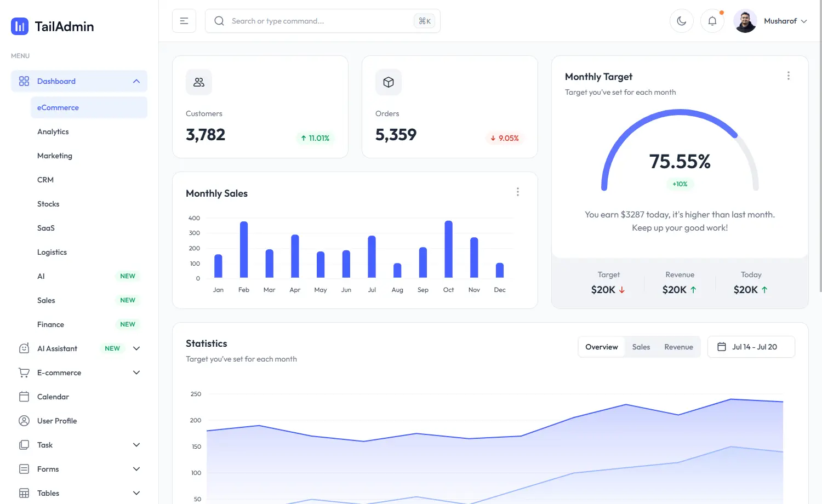
Task: Click the ⌘K shortcut badge
Action: point(425,21)
